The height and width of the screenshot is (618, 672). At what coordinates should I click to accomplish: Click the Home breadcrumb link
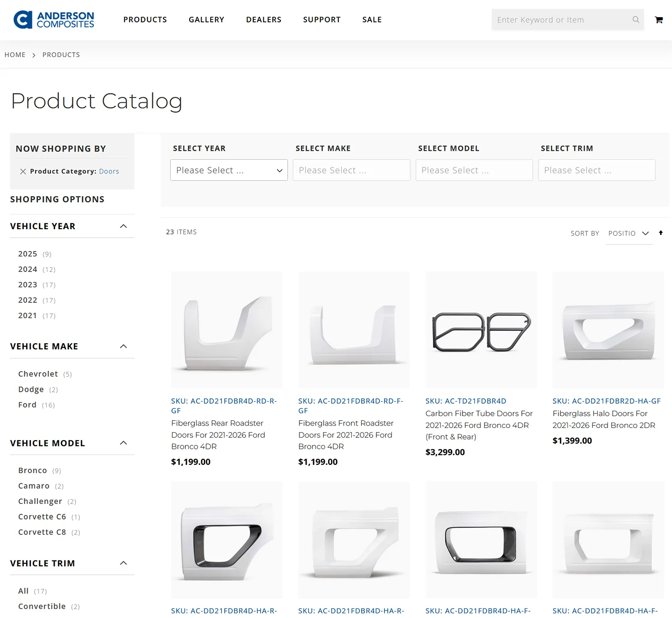[x=15, y=55]
